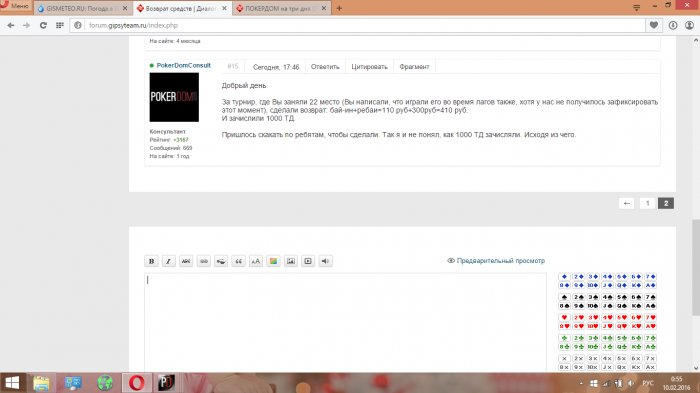
Task: Reload the current page
Action: pos(43,25)
